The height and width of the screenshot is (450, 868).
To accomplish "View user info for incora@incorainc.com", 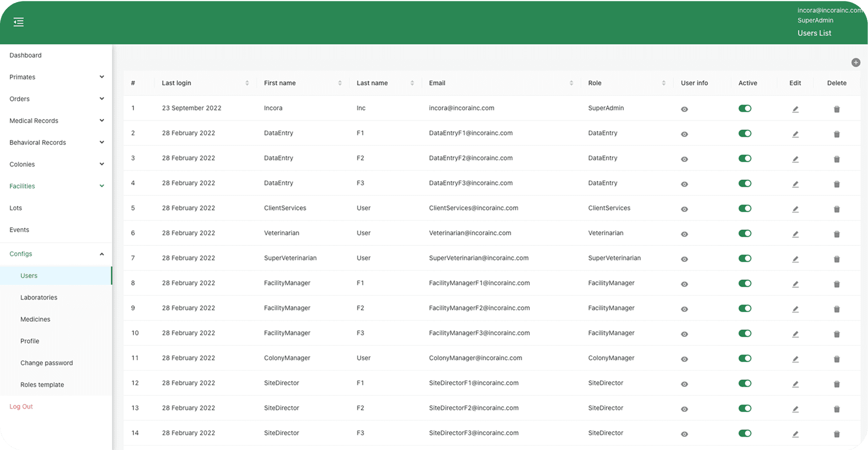I will [684, 109].
